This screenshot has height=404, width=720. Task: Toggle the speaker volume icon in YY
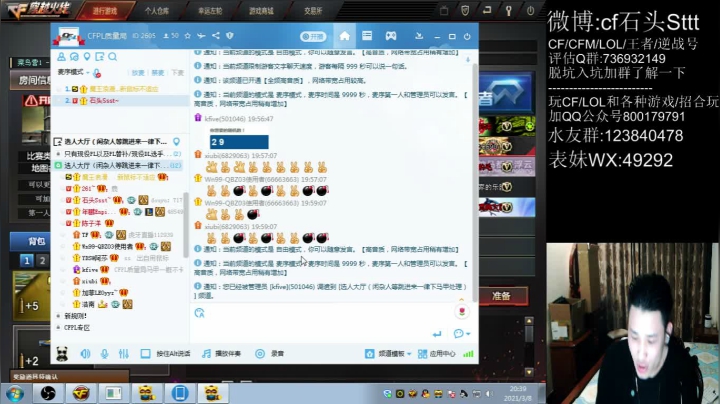point(85,354)
